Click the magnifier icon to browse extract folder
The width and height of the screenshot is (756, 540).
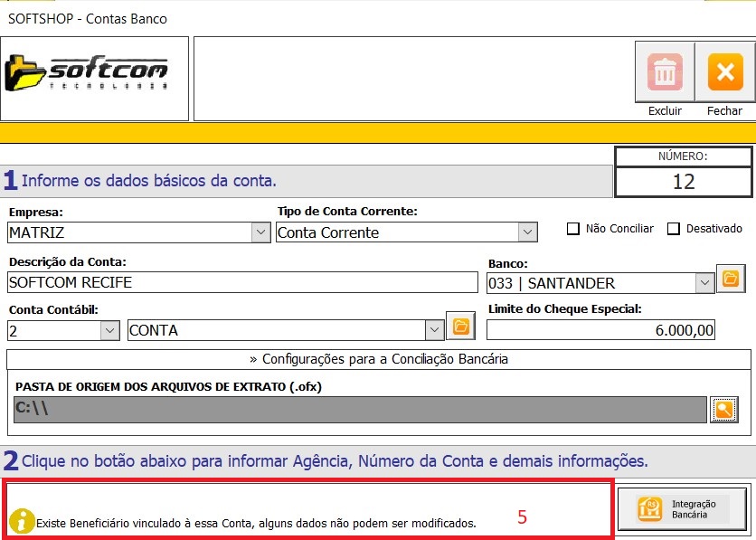(x=724, y=410)
